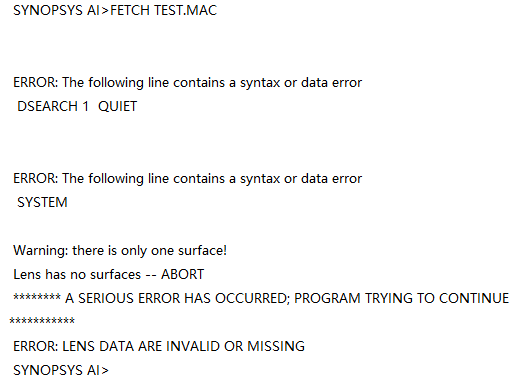The image size is (515, 380).
Task: Click the SYSTEM line
Action: tap(42, 202)
